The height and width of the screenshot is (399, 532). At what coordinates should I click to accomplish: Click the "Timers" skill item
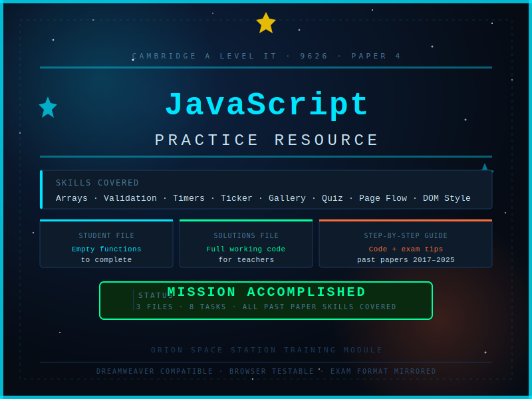coord(189,198)
